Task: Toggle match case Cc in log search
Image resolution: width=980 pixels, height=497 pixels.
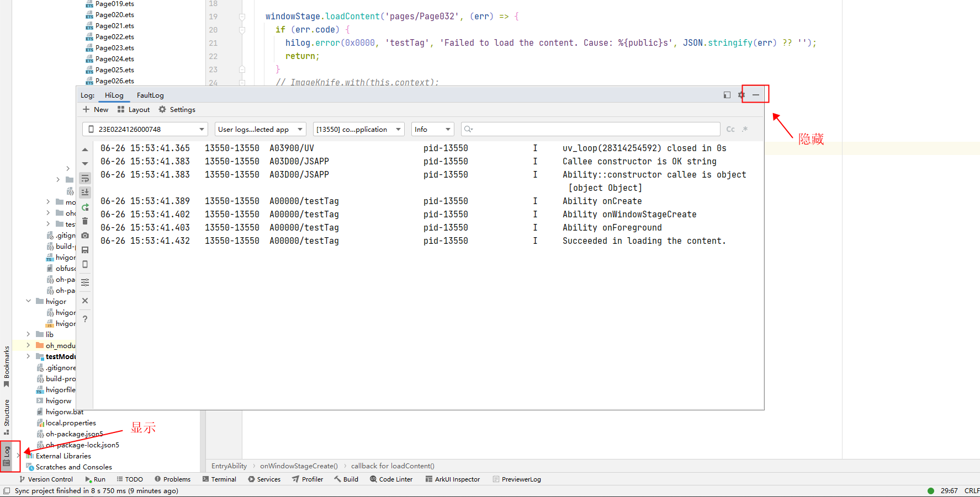Action: pyautogui.click(x=730, y=129)
